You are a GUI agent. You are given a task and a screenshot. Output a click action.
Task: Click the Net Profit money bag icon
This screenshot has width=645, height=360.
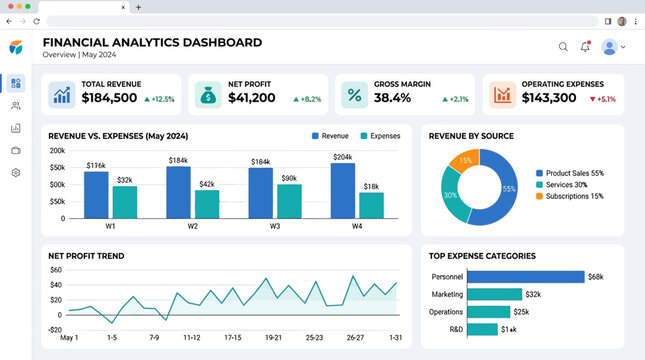208,95
